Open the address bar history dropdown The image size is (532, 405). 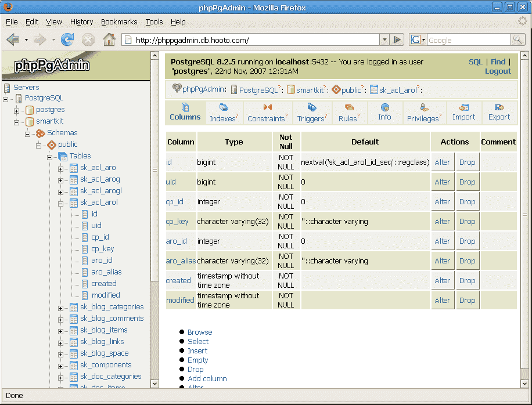pos(384,39)
